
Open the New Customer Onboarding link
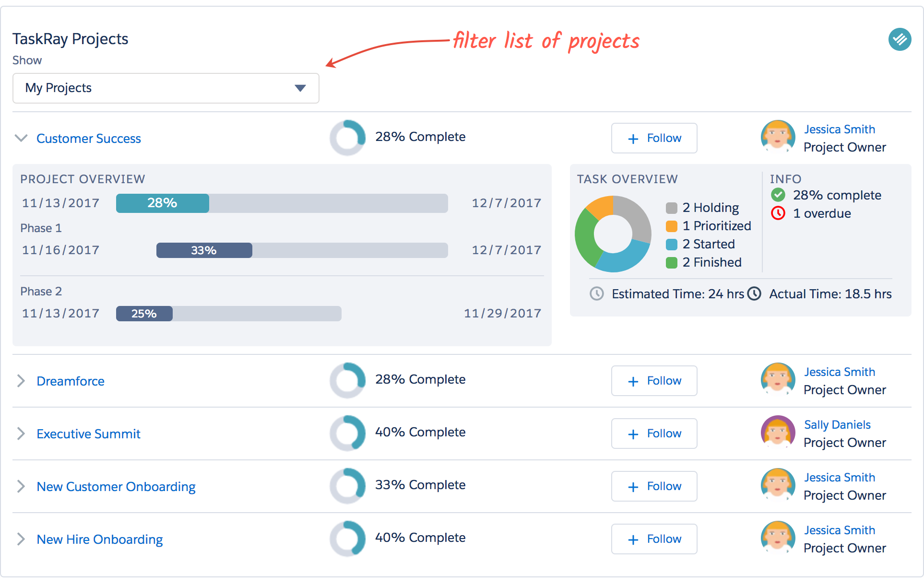(116, 487)
